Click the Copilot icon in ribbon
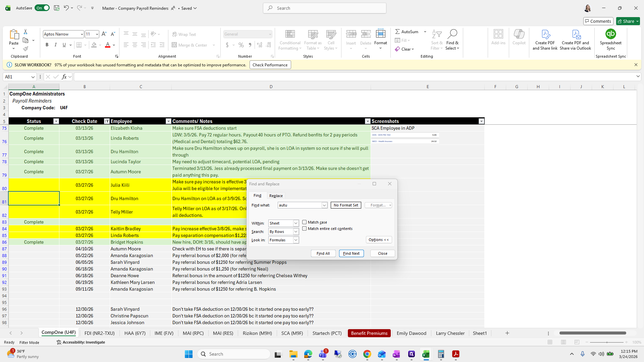The image size is (644, 362). [x=519, y=34]
